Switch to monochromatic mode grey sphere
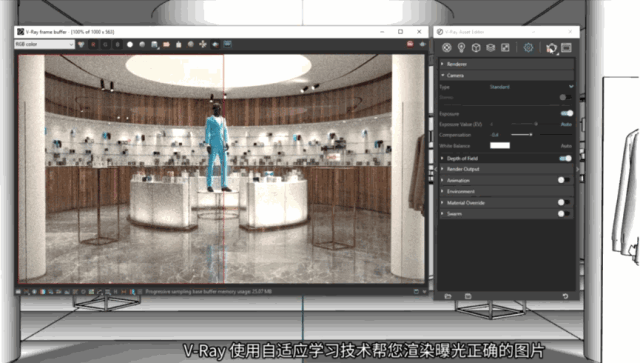 (142, 44)
